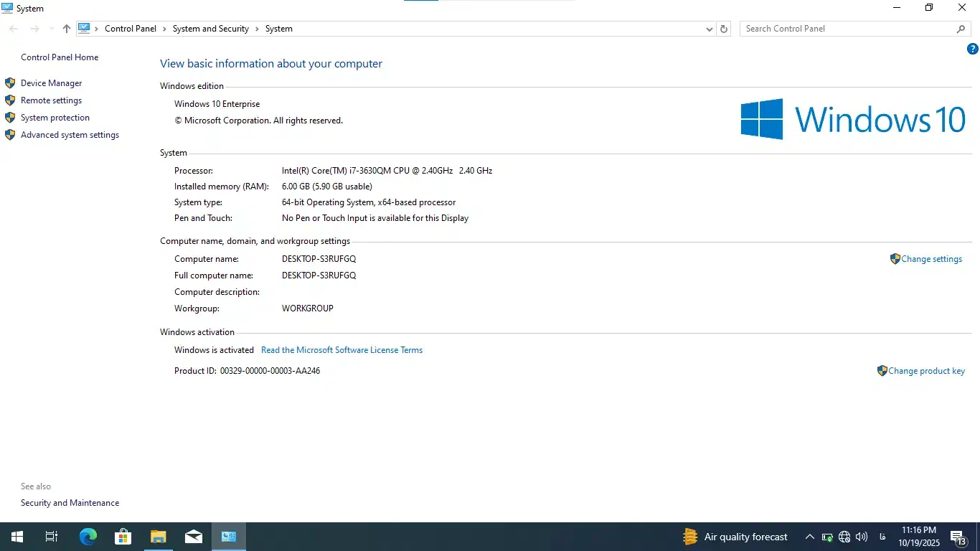Click the Search Control Panel field
Viewport: 980px width, 551px height.
pyautogui.click(x=847, y=29)
